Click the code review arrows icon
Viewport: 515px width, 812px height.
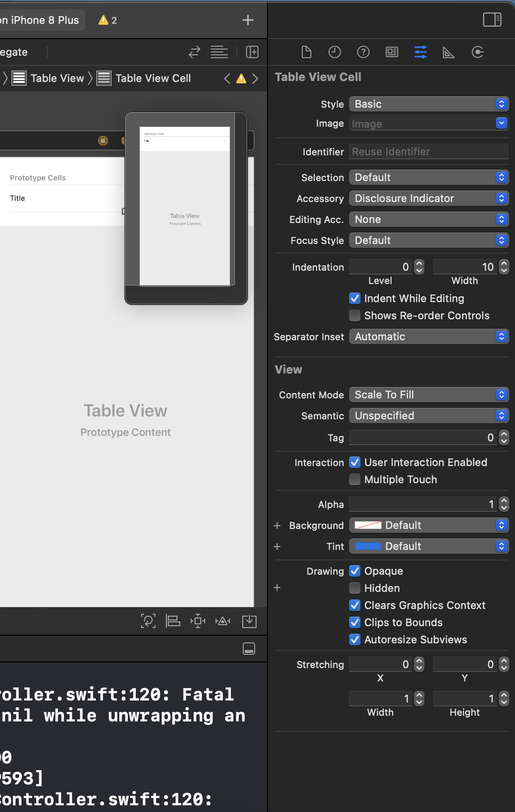[195, 52]
